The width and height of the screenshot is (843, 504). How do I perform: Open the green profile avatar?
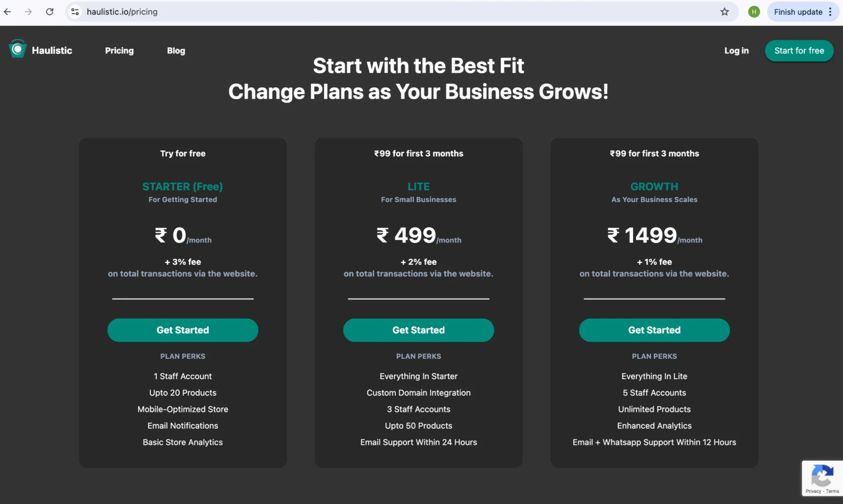tap(754, 12)
